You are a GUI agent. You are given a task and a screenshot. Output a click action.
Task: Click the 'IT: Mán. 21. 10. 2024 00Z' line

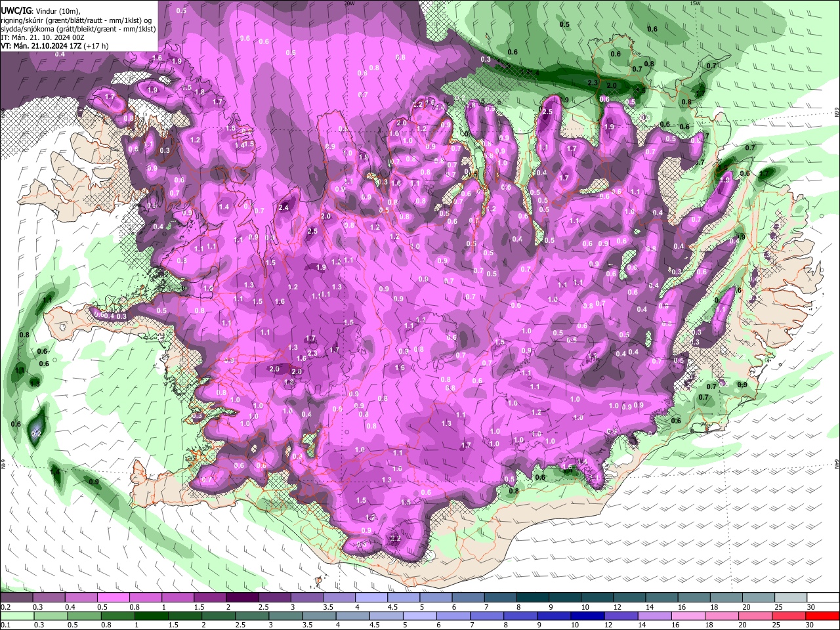tap(43, 37)
